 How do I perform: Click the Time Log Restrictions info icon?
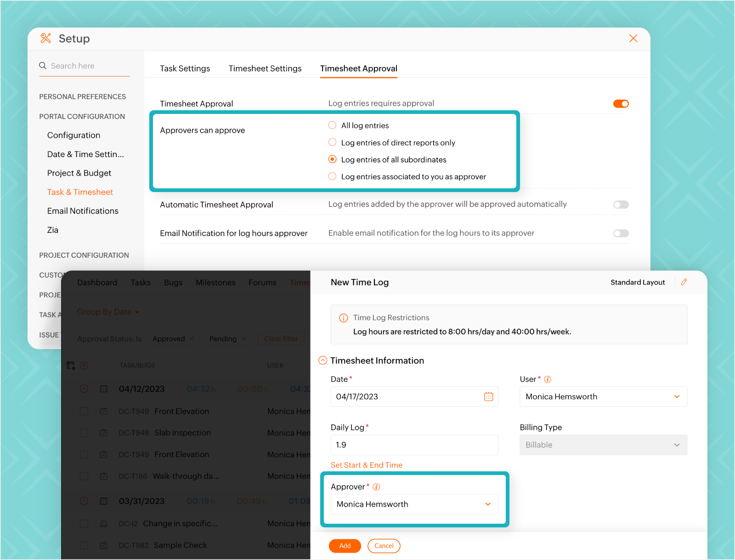point(343,318)
